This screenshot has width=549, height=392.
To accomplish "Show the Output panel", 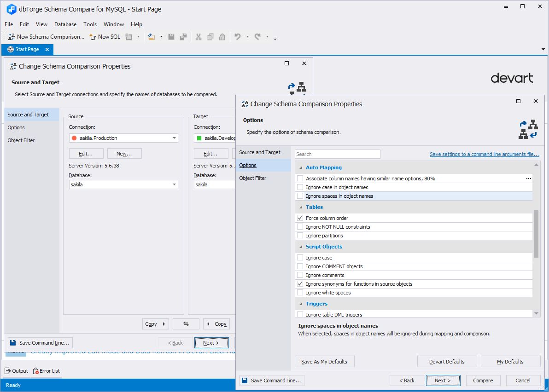I will pos(17,370).
